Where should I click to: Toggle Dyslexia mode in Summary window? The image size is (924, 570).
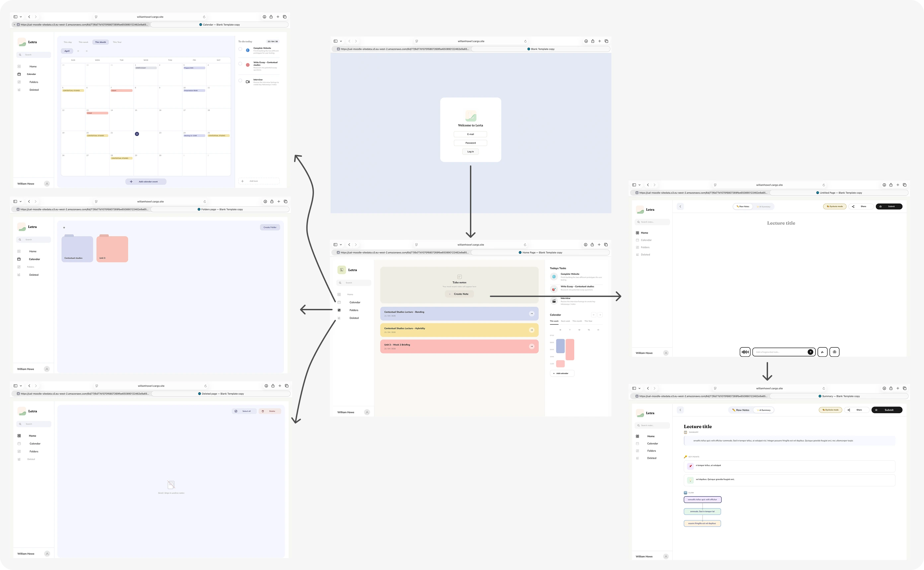(x=830, y=410)
